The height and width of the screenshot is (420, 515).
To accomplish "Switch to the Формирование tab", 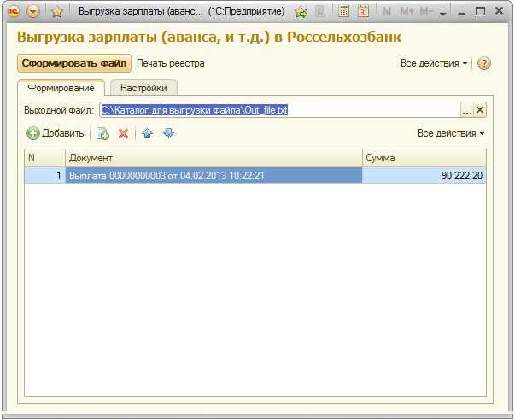I will point(61,88).
